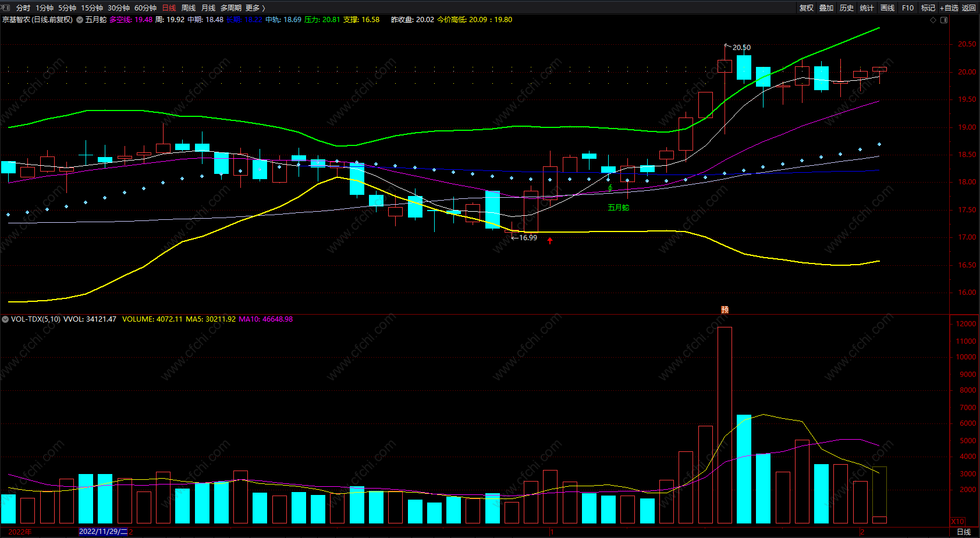Click the X10 volume scale icon
The width and height of the screenshot is (980, 538).
tap(957, 521)
